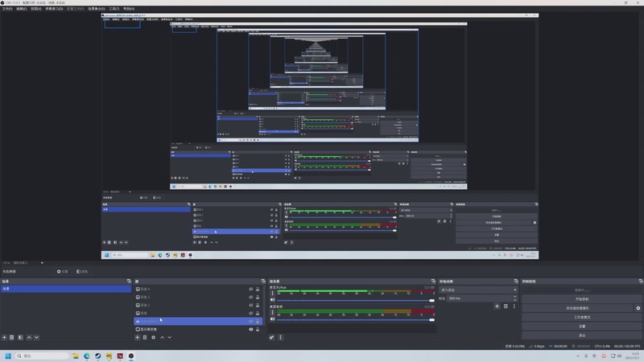The width and height of the screenshot is (644, 362).
Task: Delete selected source with Sources panel trash icon
Action: pyautogui.click(x=145, y=337)
